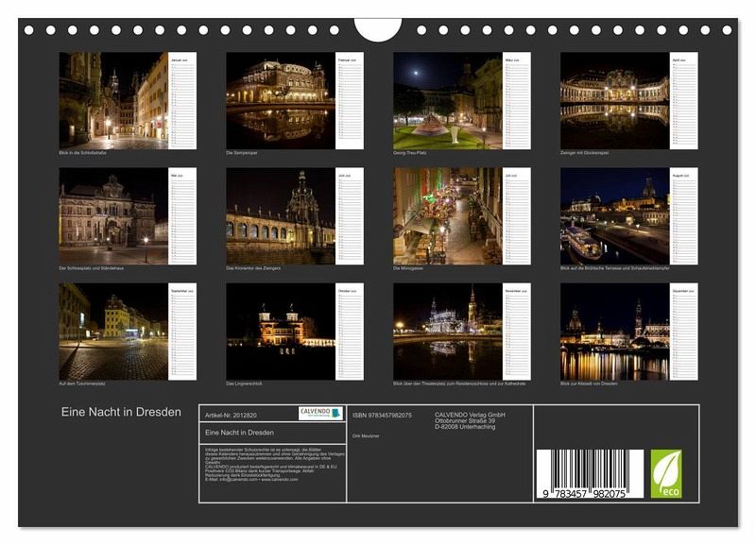The image size is (756, 545).
Task: Select the Münzgasse street photo
Action: pyautogui.click(x=447, y=216)
